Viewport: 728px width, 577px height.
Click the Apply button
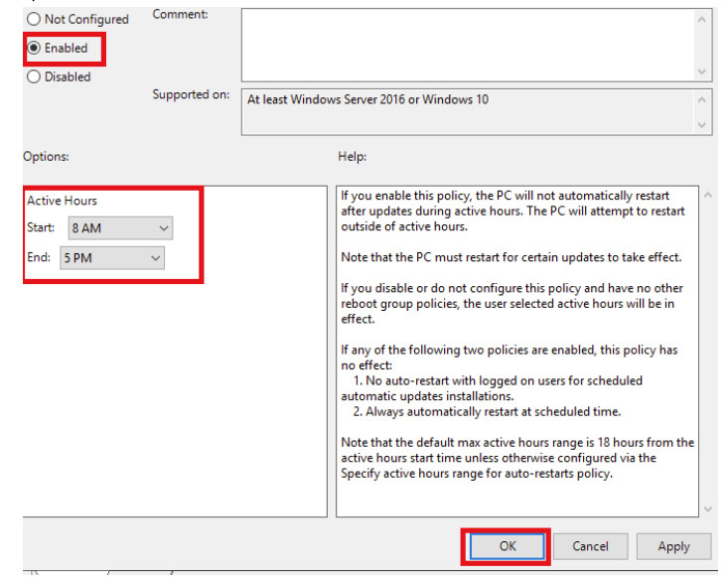tap(673, 546)
